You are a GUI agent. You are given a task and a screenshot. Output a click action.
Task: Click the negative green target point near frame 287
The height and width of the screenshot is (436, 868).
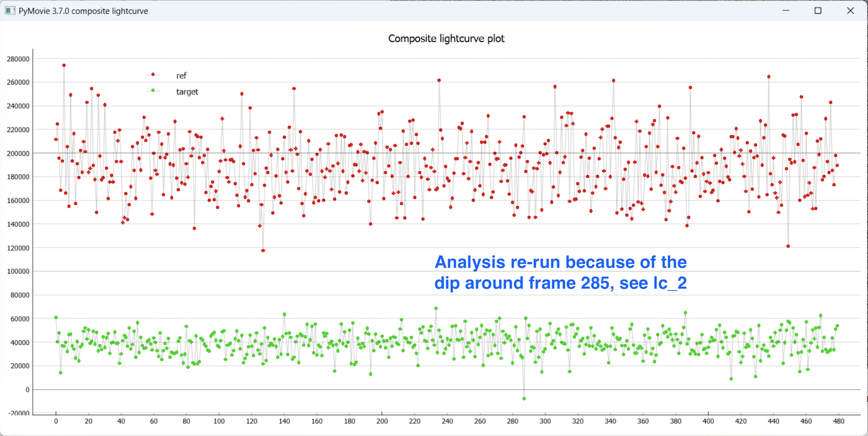[x=524, y=399]
